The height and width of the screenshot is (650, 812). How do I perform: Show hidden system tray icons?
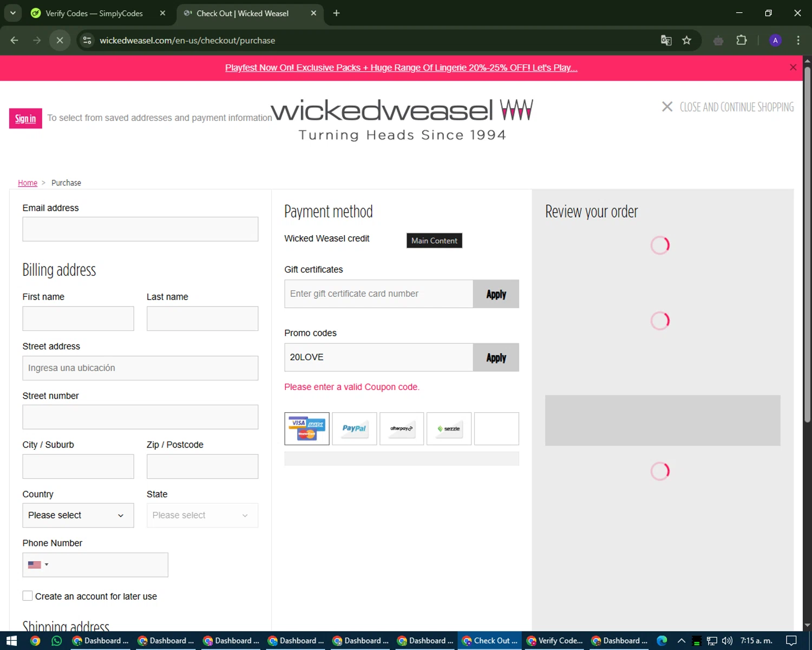point(682,641)
